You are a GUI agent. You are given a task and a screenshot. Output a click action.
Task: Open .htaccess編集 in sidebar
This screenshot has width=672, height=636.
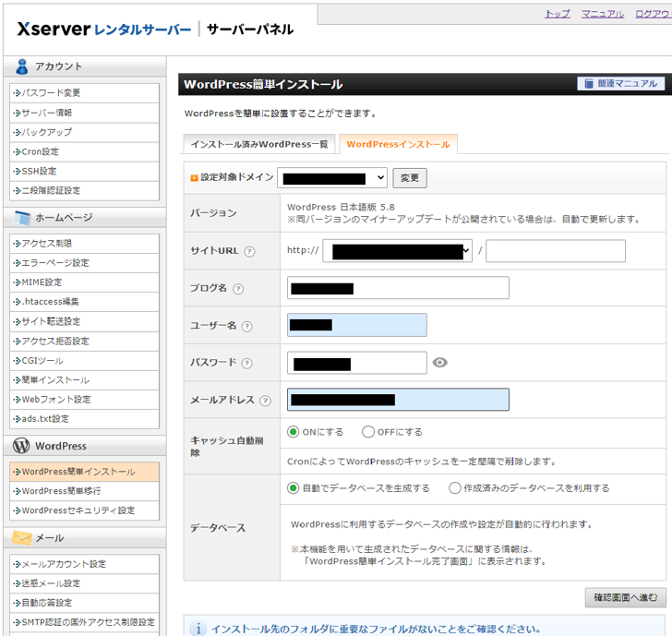(84, 302)
